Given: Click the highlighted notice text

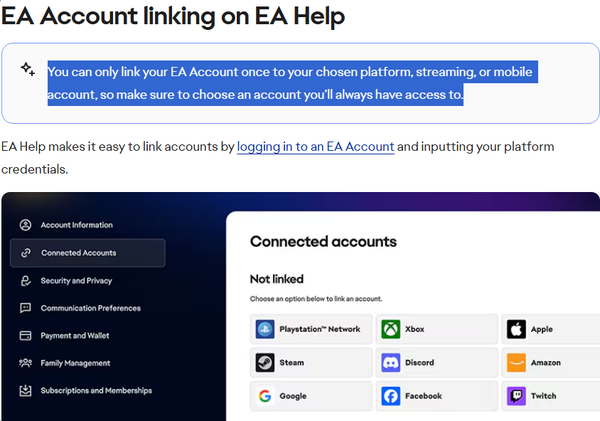Looking at the screenshot, I should coord(293,83).
